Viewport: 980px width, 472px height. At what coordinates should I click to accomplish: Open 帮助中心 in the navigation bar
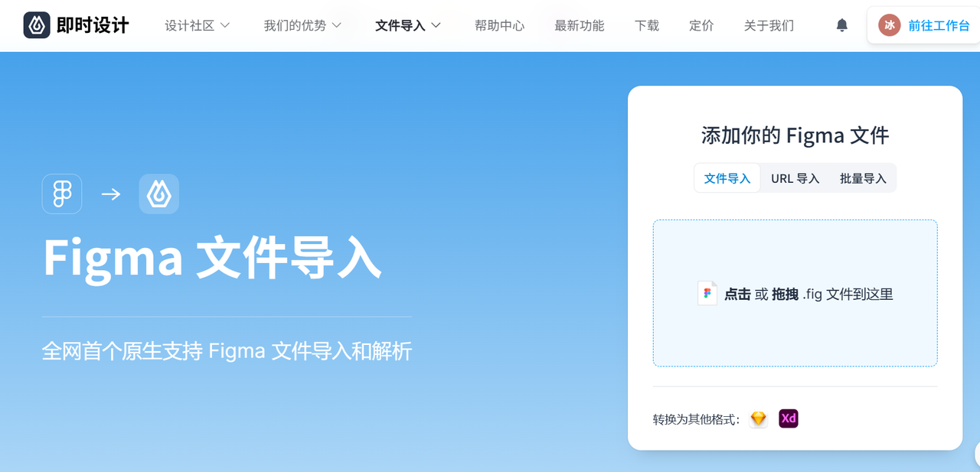(499, 25)
